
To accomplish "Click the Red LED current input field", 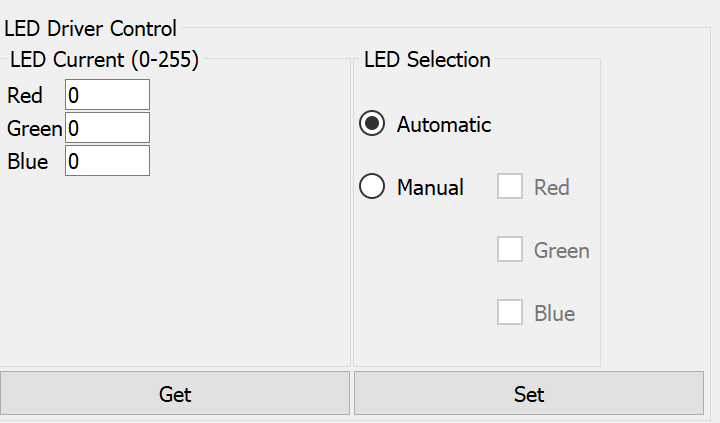I will 107,95.
